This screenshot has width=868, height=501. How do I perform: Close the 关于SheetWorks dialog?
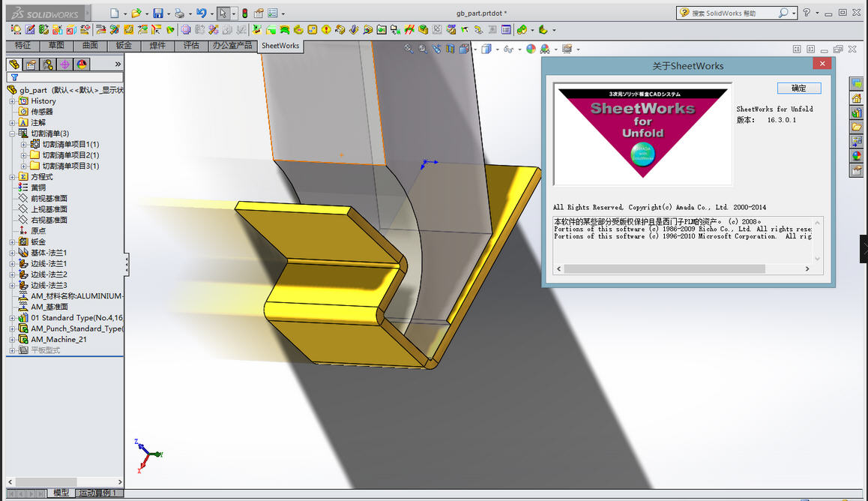[x=822, y=64]
